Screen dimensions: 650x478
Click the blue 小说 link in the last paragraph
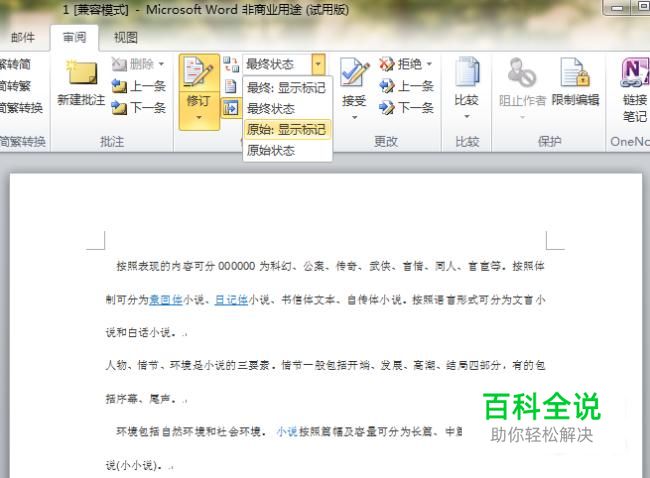point(287,432)
